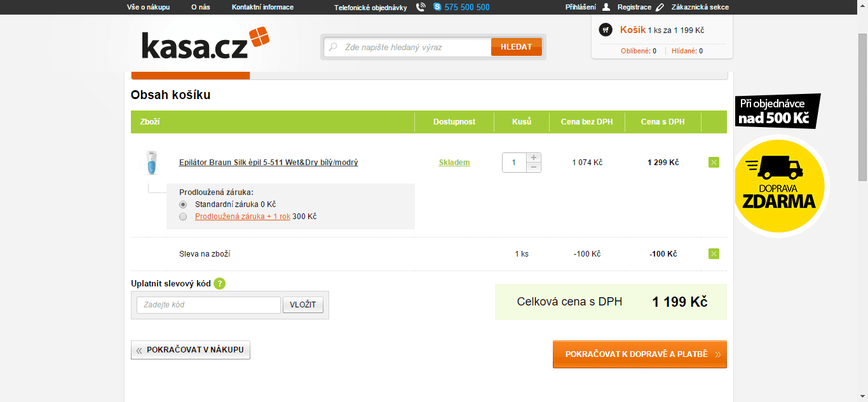Increase epilator quantity with plus button
The height and width of the screenshot is (402, 868).
[x=534, y=157]
